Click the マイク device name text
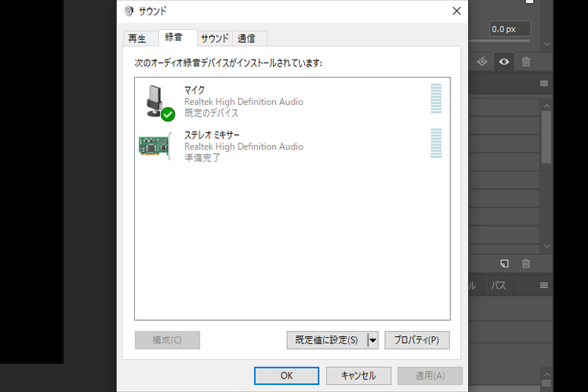588x392 pixels. pyautogui.click(x=194, y=90)
